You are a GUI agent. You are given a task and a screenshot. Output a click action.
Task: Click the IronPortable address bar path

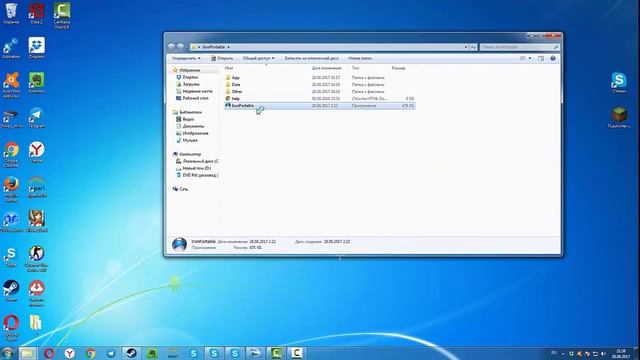pos(214,47)
